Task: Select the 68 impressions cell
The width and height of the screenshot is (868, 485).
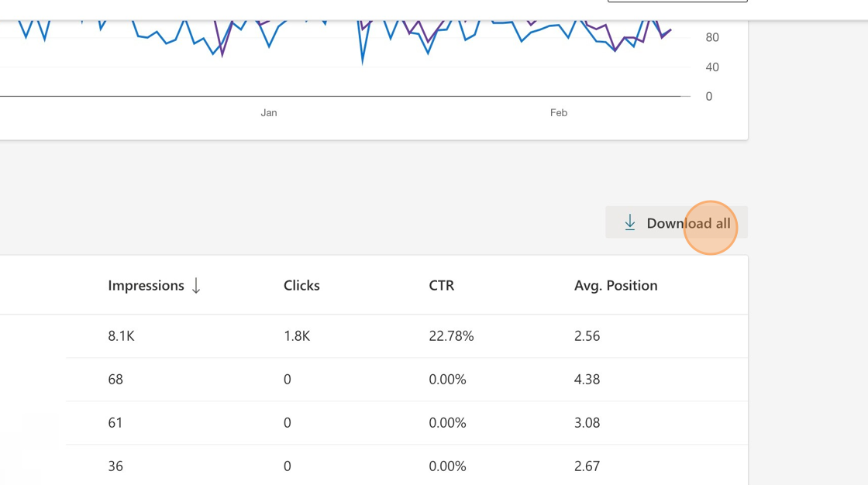Action: [115, 380]
